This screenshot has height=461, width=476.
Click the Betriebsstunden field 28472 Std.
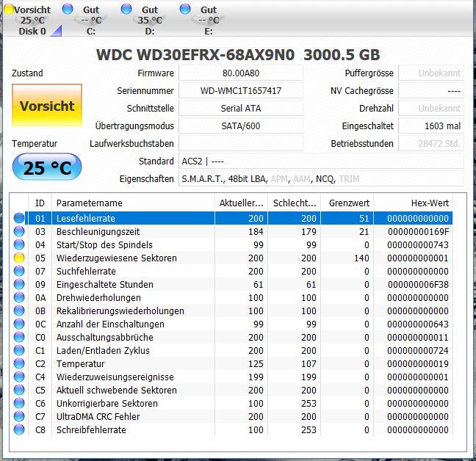431,143
